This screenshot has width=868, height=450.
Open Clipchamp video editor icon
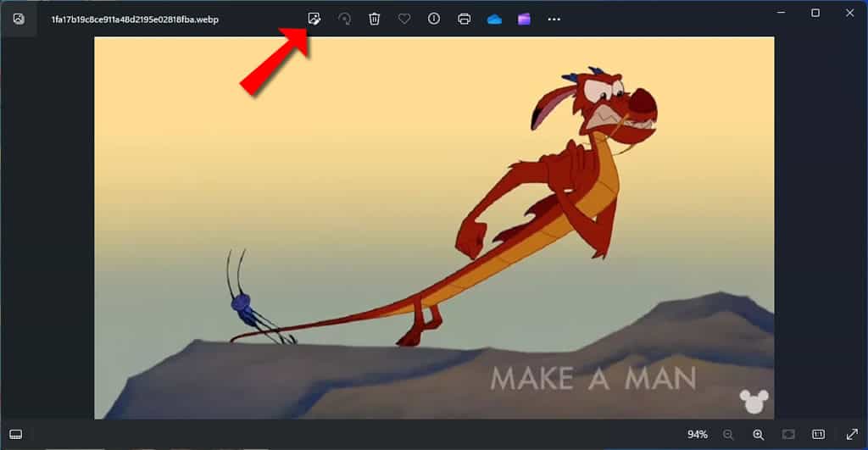[x=524, y=19]
